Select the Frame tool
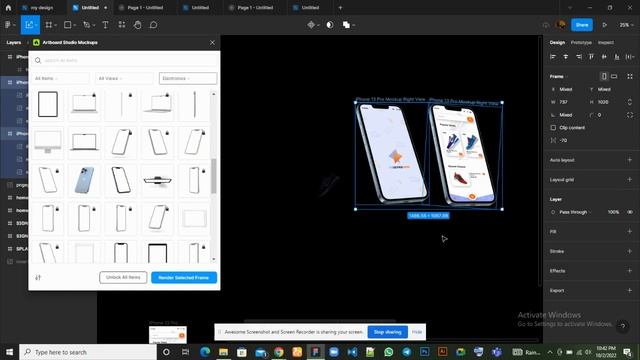 (49, 25)
